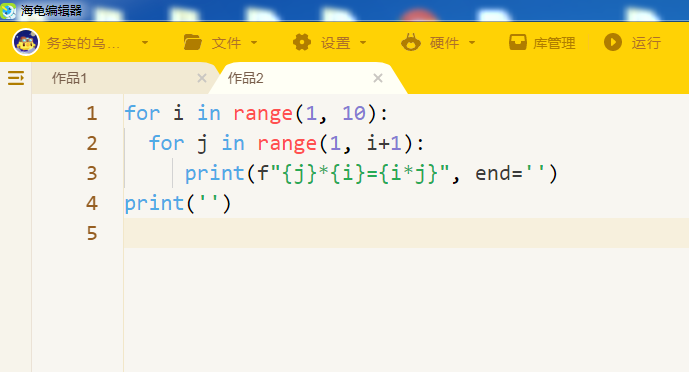This screenshot has width=689, height=372.
Task: Click the number 10 on line 1
Action: 354,113
